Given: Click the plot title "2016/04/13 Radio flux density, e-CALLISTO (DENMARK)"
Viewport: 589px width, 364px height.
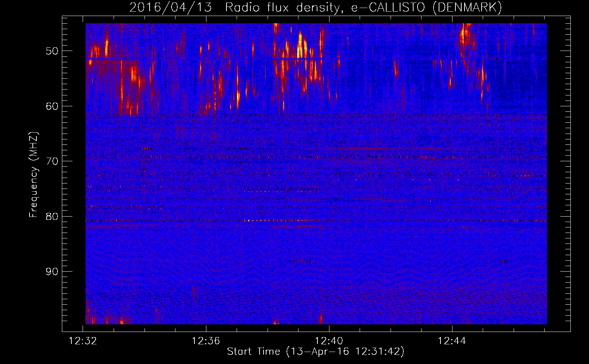Looking at the screenshot, I should pyautogui.click(x=316, y=8).
